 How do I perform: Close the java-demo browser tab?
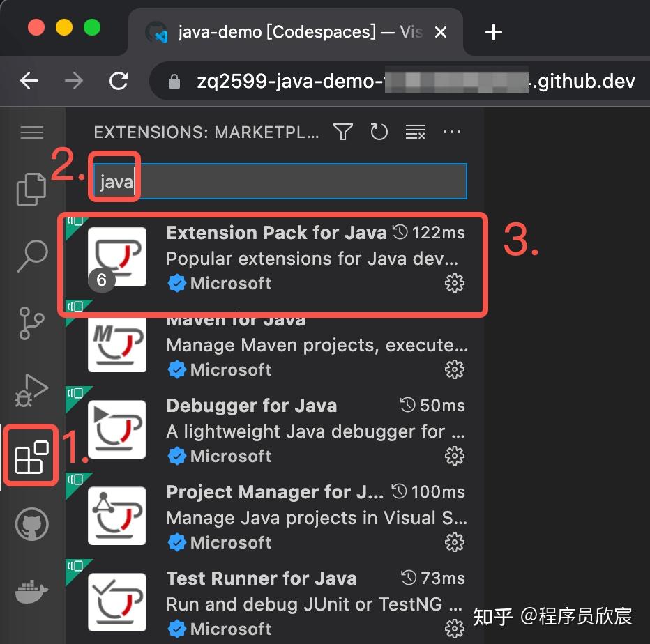[441, 32]
